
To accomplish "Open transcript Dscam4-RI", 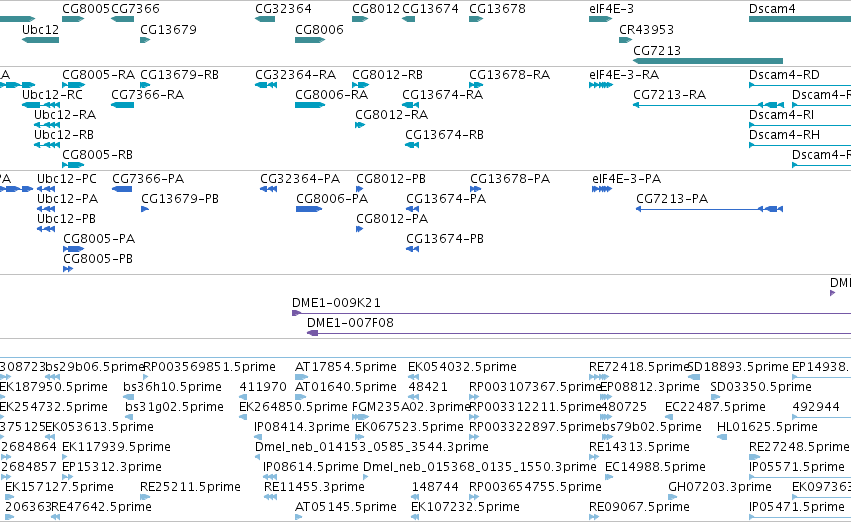I will [x=800, y=125].
